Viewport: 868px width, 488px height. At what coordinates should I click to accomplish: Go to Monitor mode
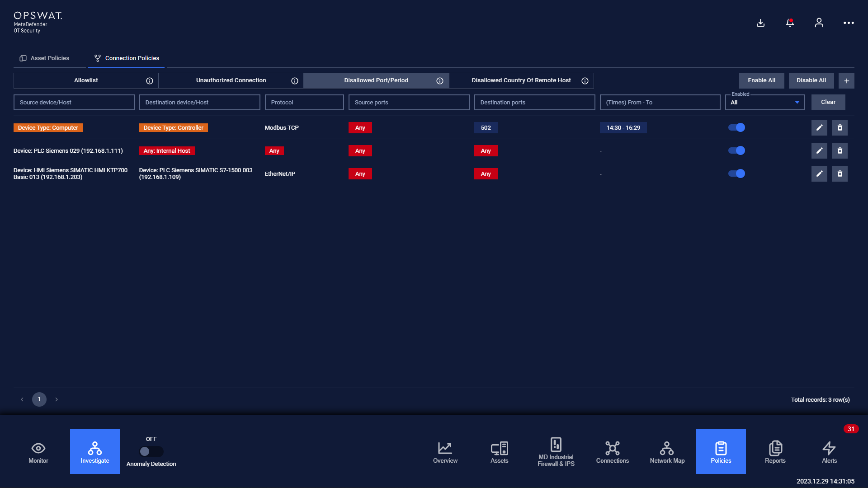[x=38, y=452]
